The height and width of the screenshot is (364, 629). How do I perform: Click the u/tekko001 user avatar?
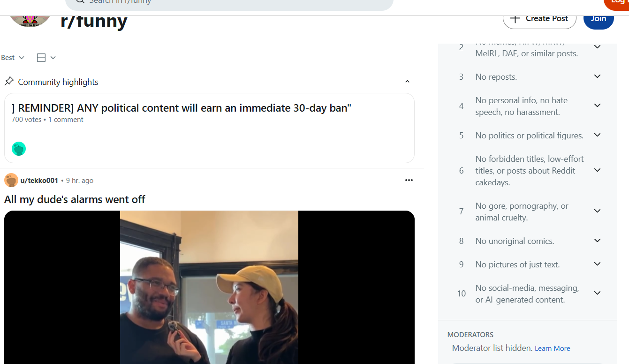point(11,180)
